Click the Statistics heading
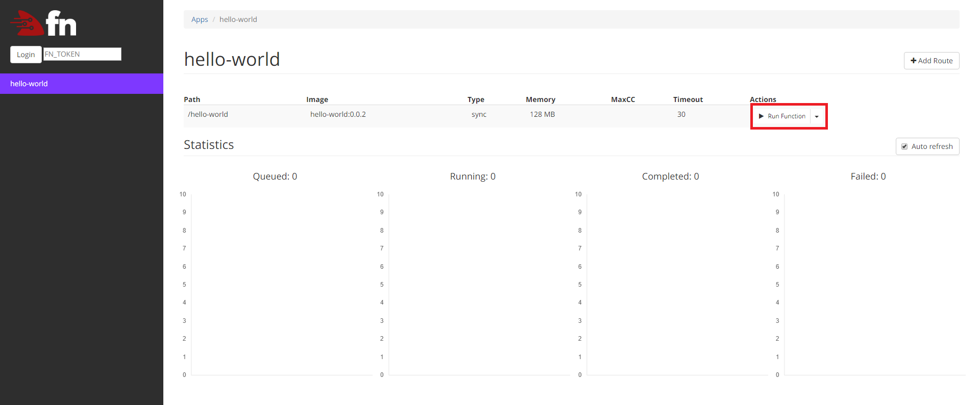 point(209,145)
